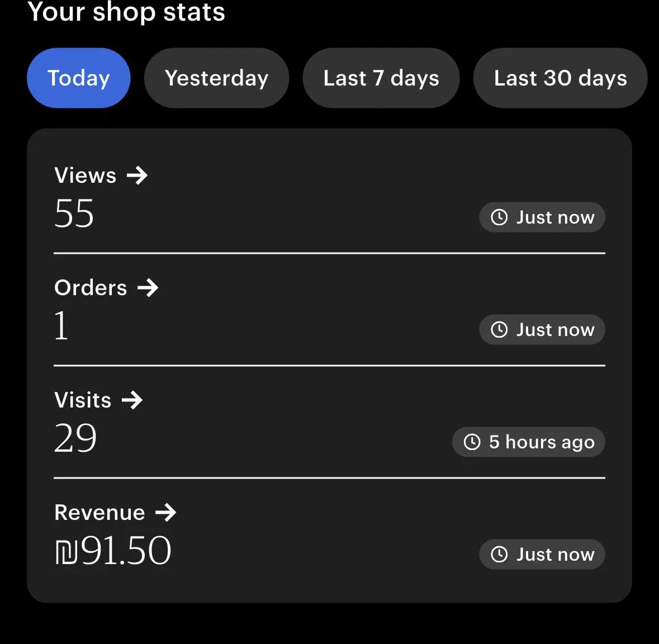
Task: Open the Views details link
Action: (x=86, y=176)
